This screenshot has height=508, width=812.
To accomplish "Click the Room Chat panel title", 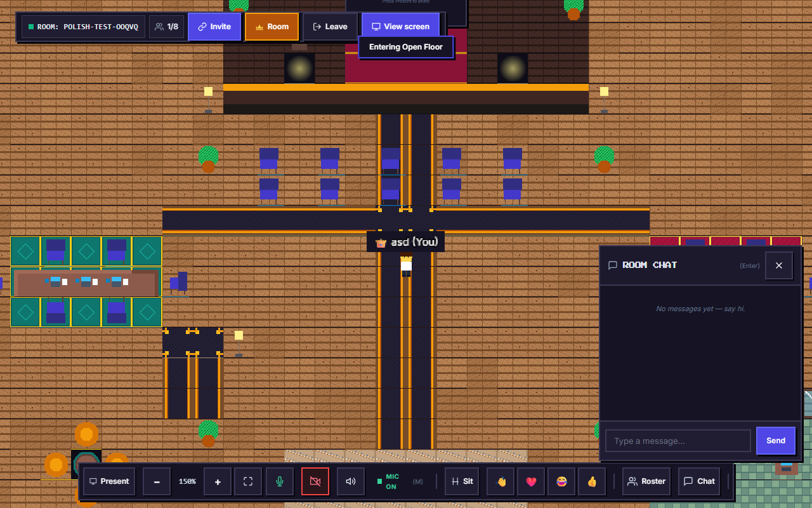I will [650, 265].
